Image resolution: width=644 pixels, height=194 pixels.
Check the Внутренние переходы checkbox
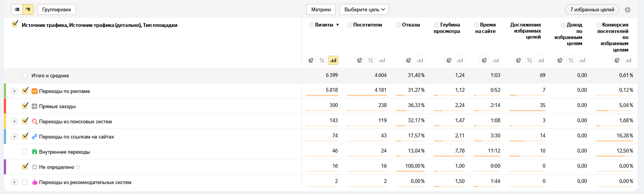pos(25,152)
